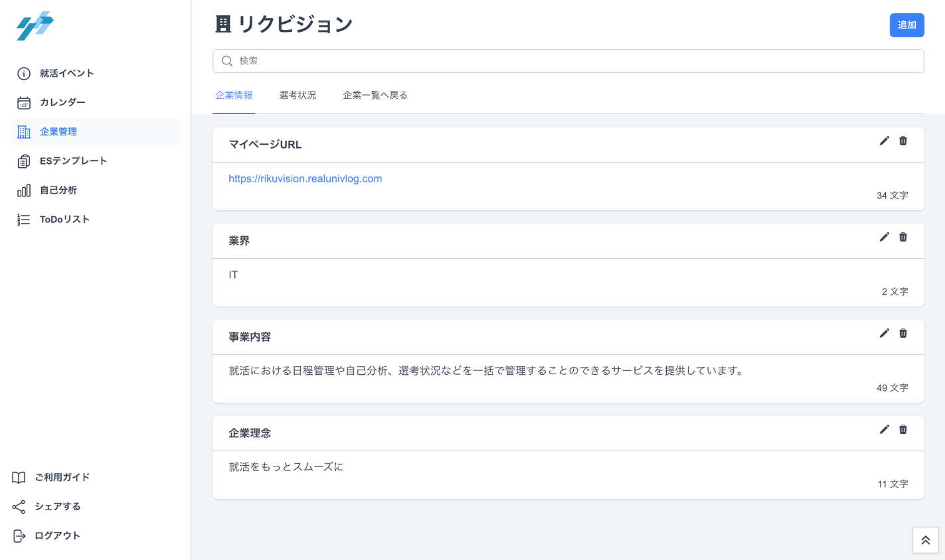Edit the マイページURL entry with the pencil icon

(884, 141)
